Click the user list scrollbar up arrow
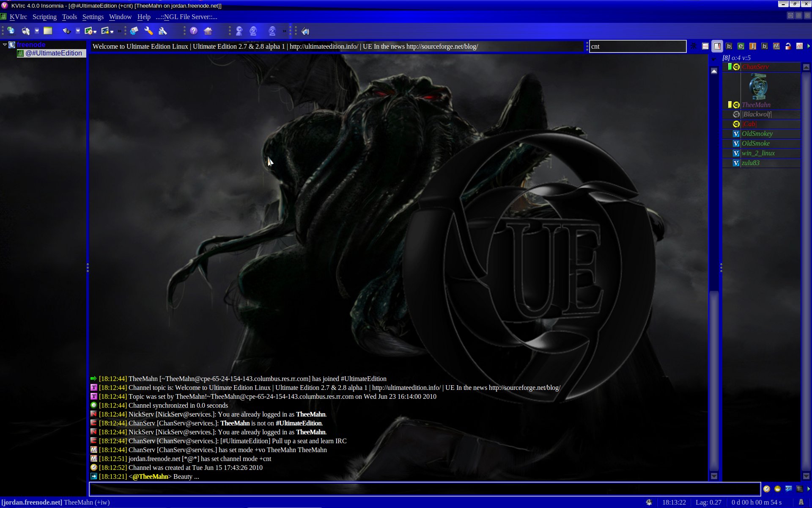 (806, 67)
